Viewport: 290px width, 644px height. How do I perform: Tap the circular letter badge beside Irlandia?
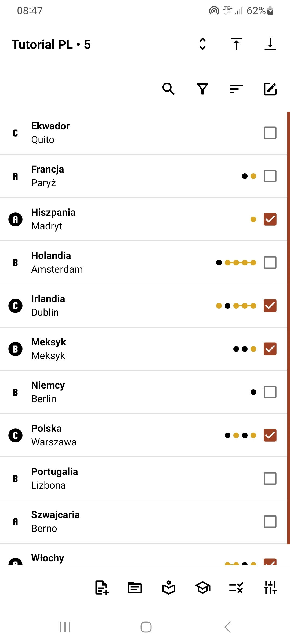coord(15,306)
